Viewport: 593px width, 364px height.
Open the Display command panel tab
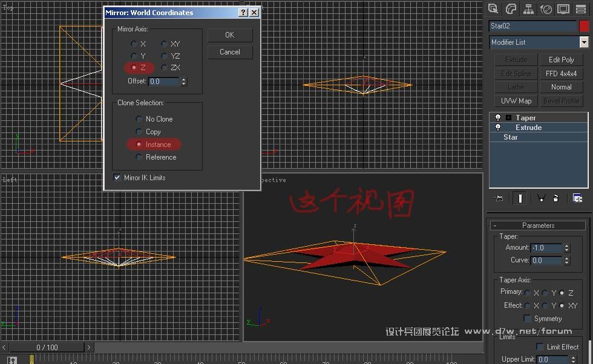pyautogui.click(x=563, y=8)
